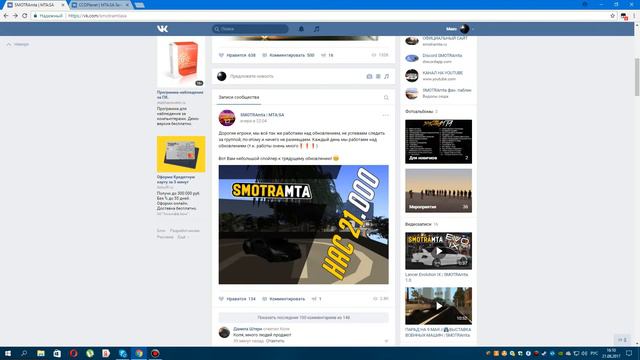Open the PC monitoring software ad image
The height and width of the screenshot is (360, 640).
[x=181, y=62]
